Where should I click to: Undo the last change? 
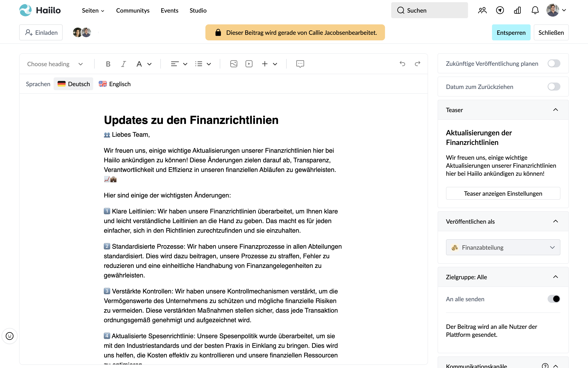[402, 64]
